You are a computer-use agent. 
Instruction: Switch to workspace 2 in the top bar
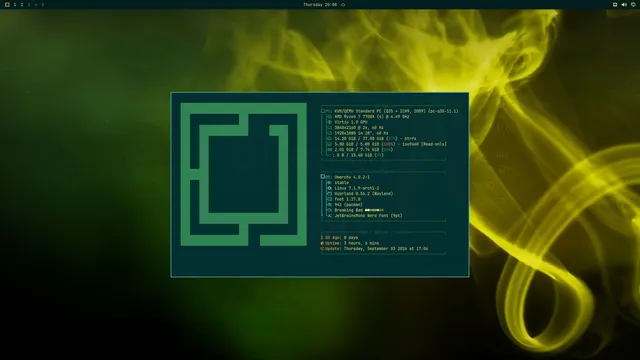coord(22,4)
